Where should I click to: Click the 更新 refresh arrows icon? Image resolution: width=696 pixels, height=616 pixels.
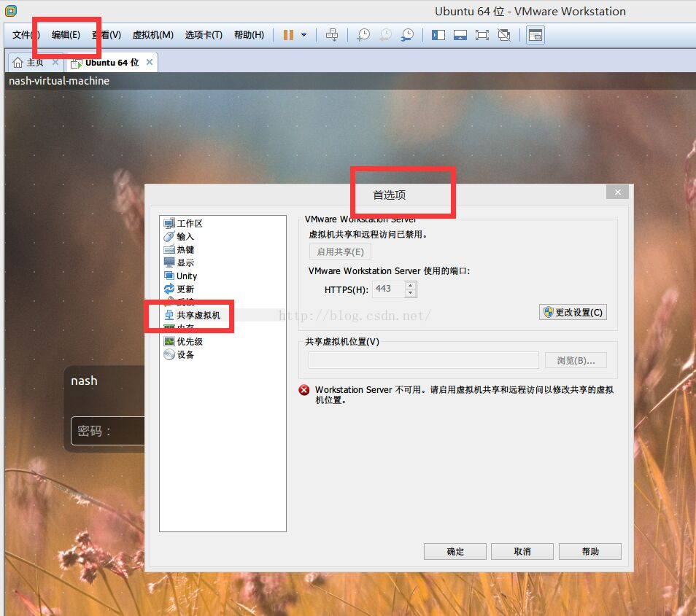(169, 289)
